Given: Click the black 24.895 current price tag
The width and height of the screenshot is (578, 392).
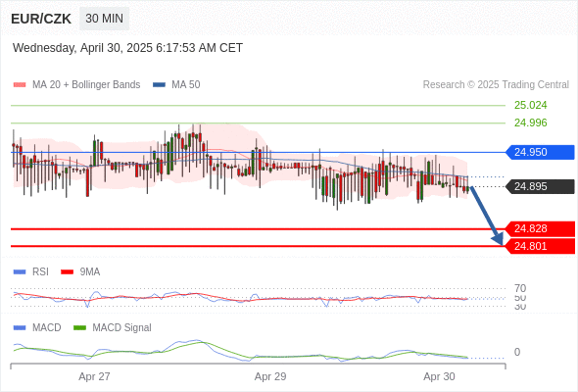Looking at the screenshot, I should pyautogui.click(x=540, y=186).
